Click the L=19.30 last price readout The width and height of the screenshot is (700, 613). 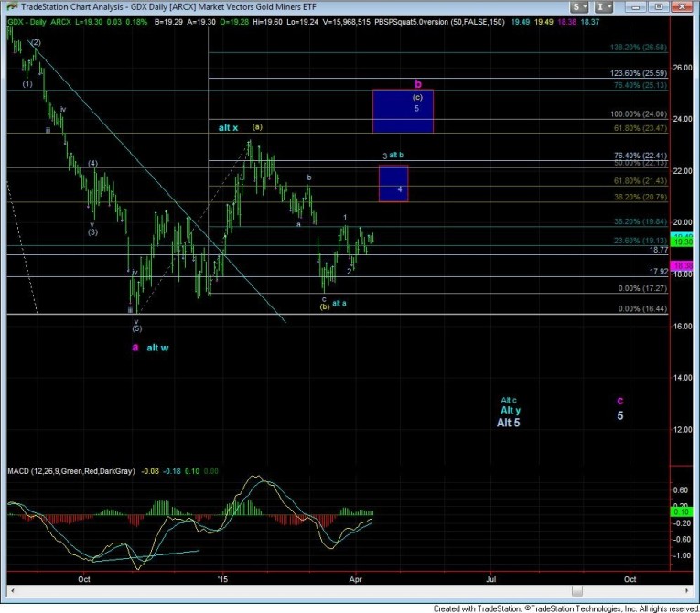(x=90, y=22)
